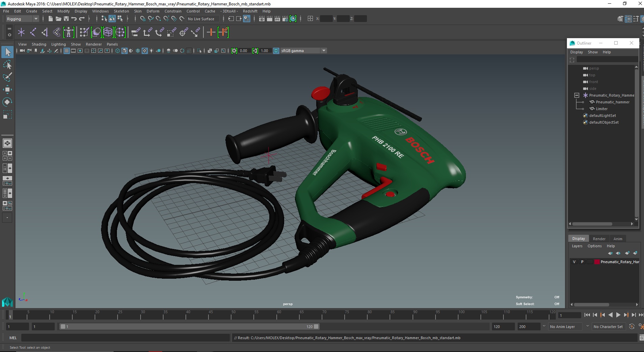Click the red color swatch of the layer

(x=597, y=262)
